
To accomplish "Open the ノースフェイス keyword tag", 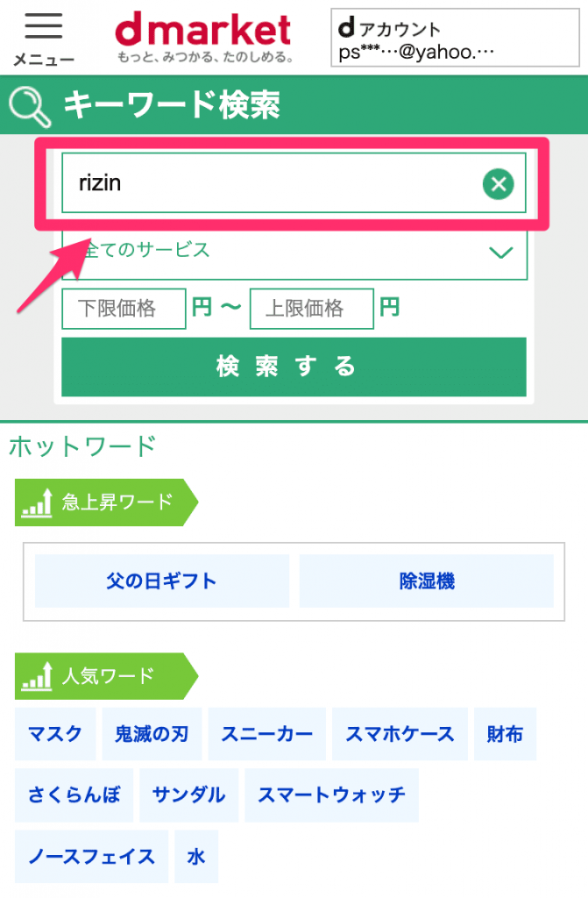I will tap(91, 857).
